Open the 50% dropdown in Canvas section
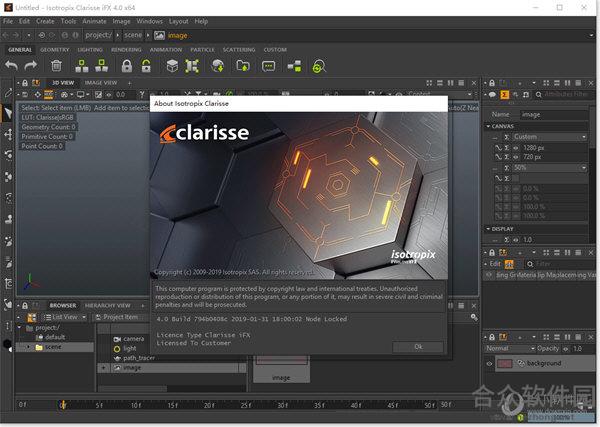 coord(549,168)
